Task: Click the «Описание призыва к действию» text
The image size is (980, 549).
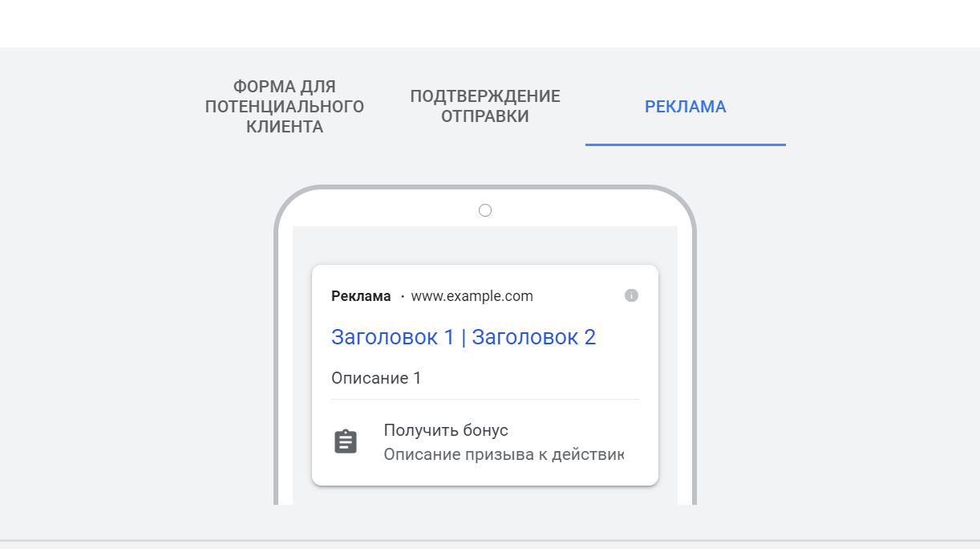Action: 504,454
